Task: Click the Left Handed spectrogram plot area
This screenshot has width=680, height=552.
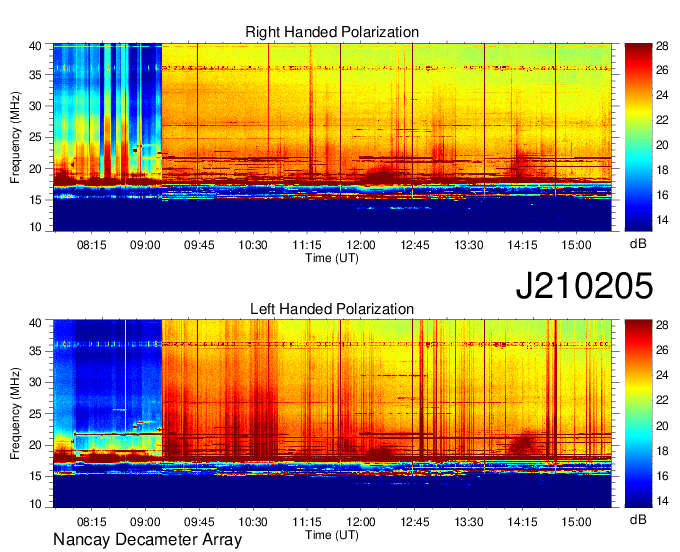Action: 332,414
